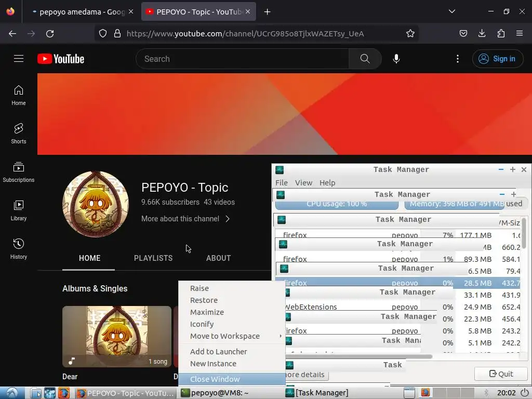The image size is (532, 399).
Task: Choose Maximize from context menu
Action: click(232, 312)
